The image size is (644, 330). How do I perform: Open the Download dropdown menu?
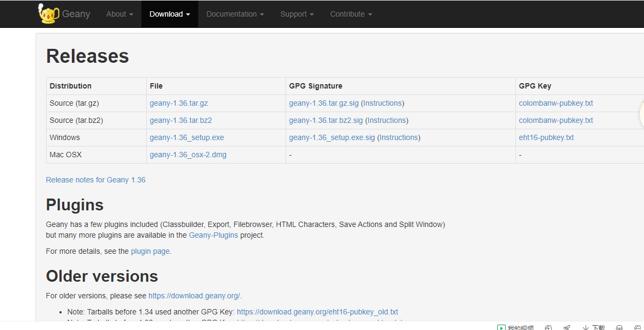pos(170,14)
